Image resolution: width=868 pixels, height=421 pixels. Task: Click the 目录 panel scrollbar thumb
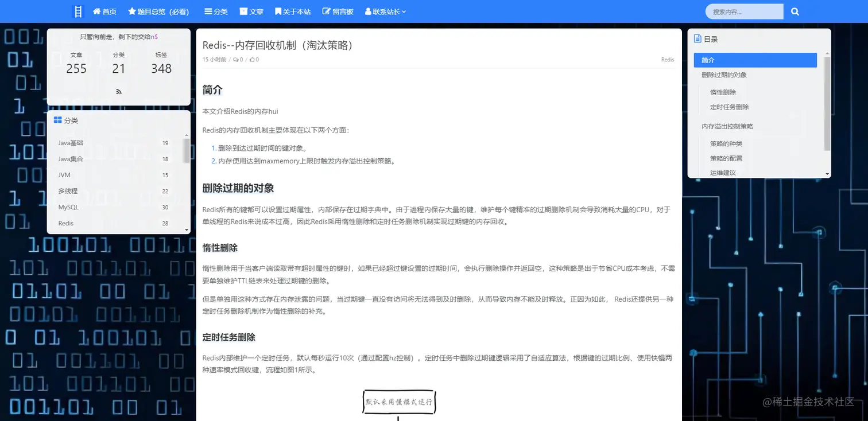click(827, 104)
